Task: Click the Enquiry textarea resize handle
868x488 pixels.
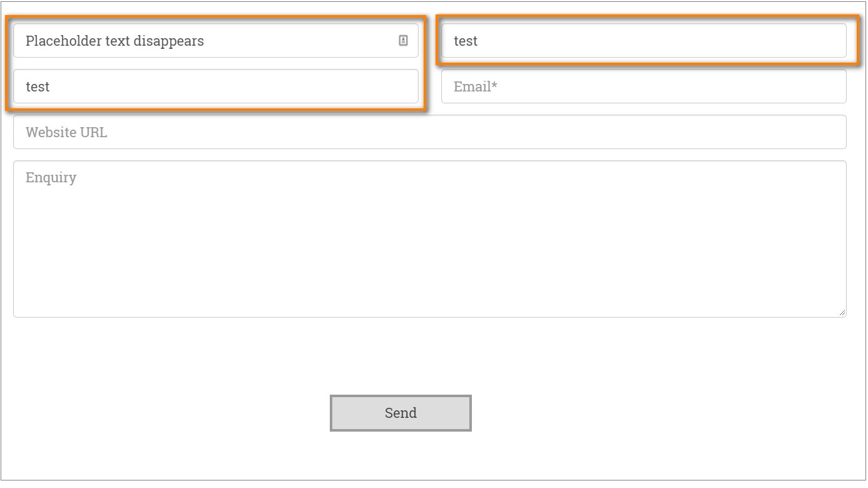Action: (842, 313)
